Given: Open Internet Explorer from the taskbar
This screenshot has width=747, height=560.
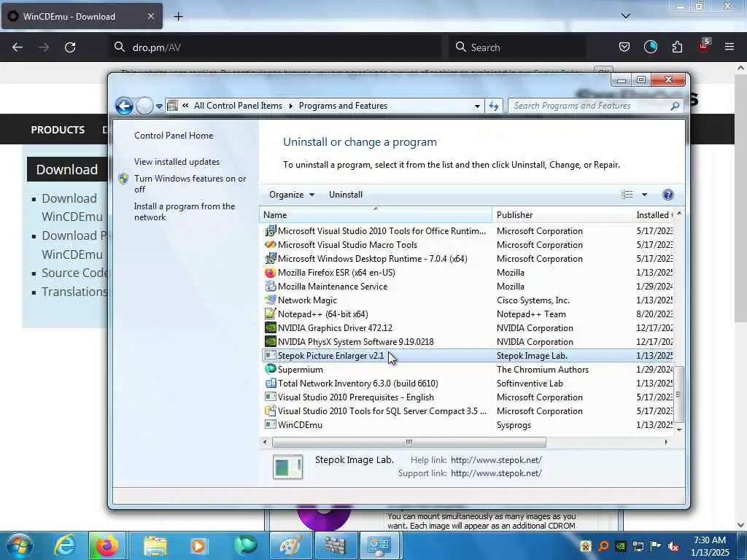Looking at the screenshot, I should point(65,545).
